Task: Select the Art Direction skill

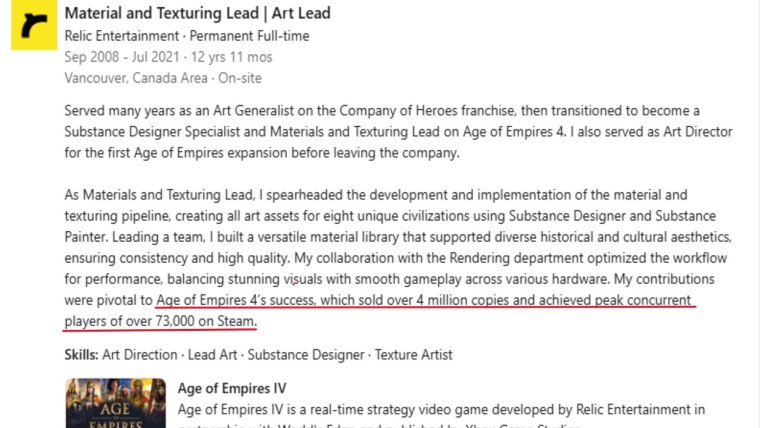Action: pyautogui.click(x=140, y=355)
